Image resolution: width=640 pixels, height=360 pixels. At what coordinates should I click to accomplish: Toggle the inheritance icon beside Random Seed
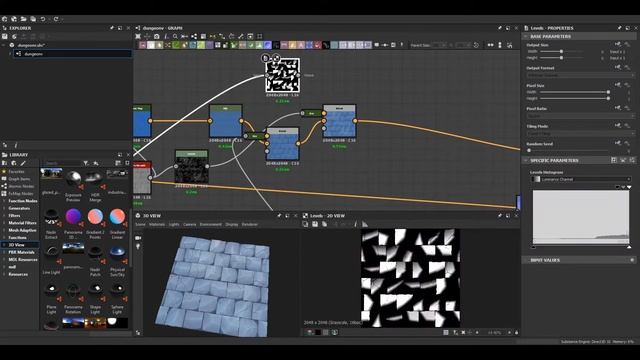pos(618,143)
